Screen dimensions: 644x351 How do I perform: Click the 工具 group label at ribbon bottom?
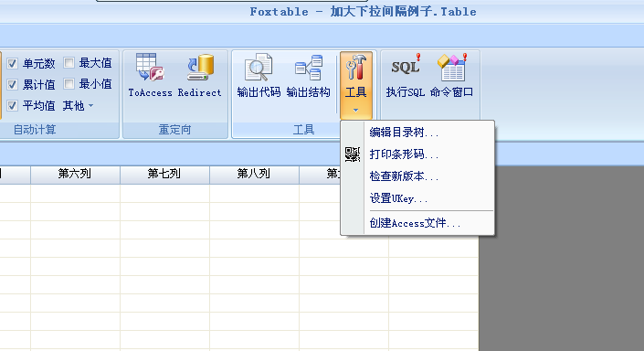[x=304, y=130]
